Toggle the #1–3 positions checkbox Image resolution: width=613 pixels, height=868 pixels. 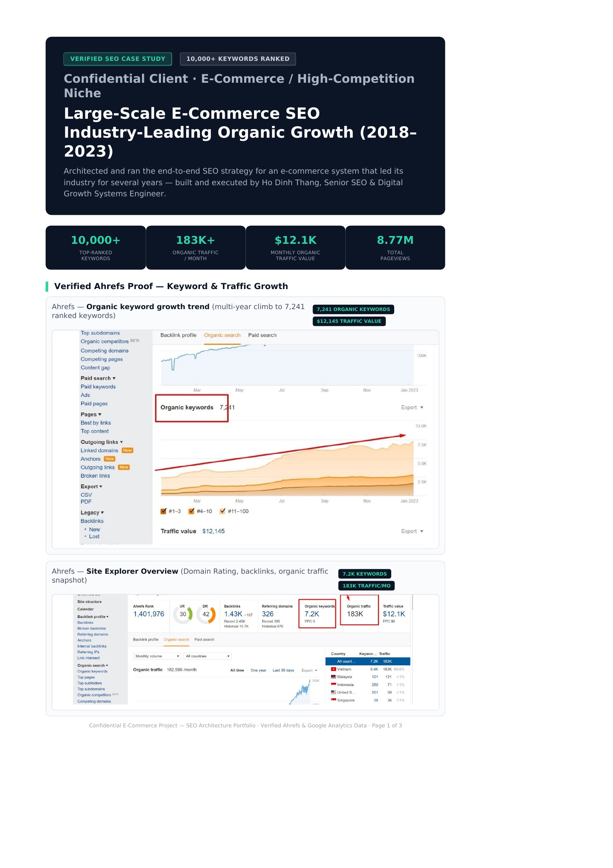coord(163,511)
